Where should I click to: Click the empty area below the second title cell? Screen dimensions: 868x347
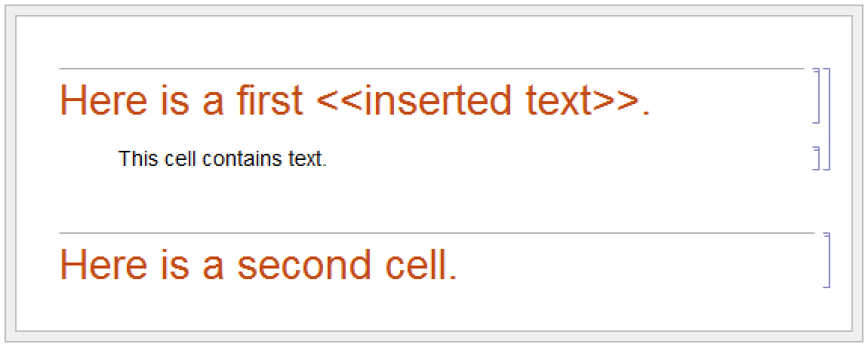pos(430,309)
